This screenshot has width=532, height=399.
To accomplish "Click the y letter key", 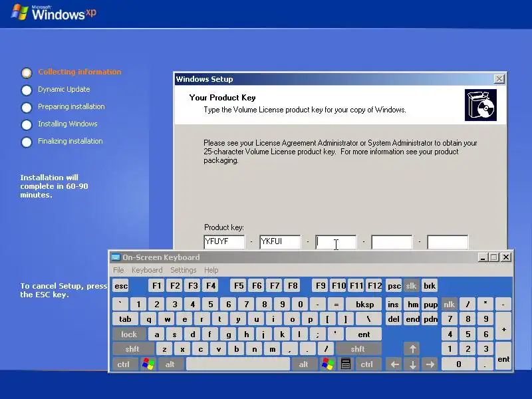I will [x=239, y=319].
